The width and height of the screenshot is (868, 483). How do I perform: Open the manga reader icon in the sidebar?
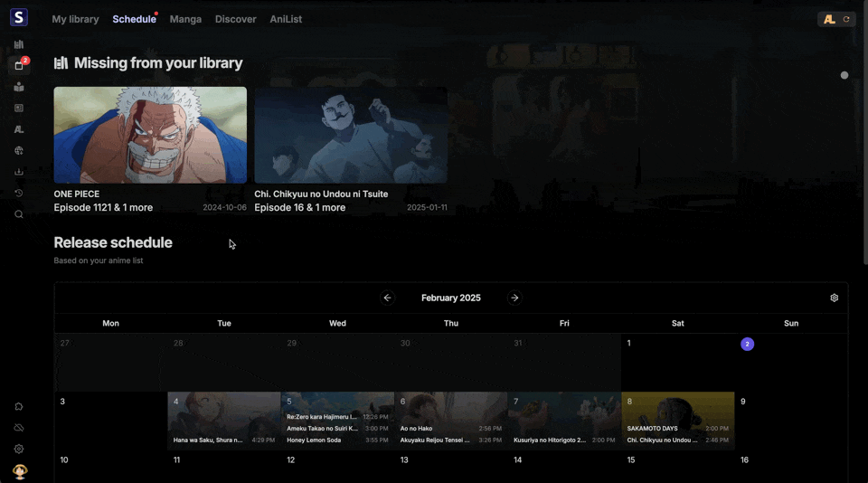point(19,87)
